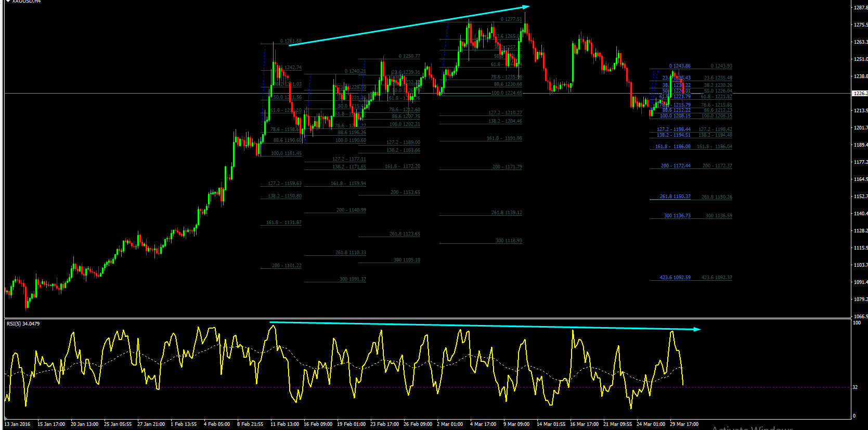Image resolution: width=868 pixels, height=430 pixels.
Task: Select the gray 161.8 - 1186.04 label
Action: click(x=715, y=147)
